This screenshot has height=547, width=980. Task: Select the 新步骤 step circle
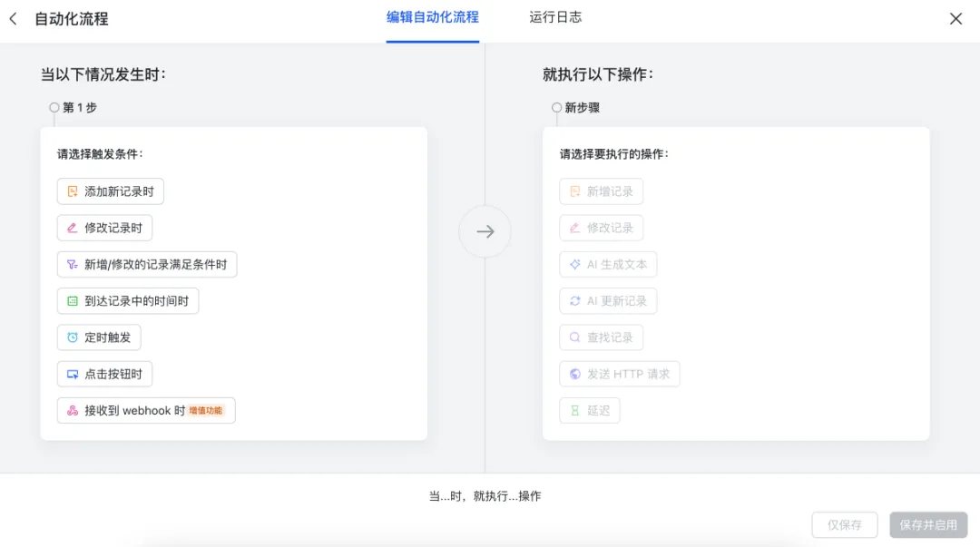tap(556, 108)
